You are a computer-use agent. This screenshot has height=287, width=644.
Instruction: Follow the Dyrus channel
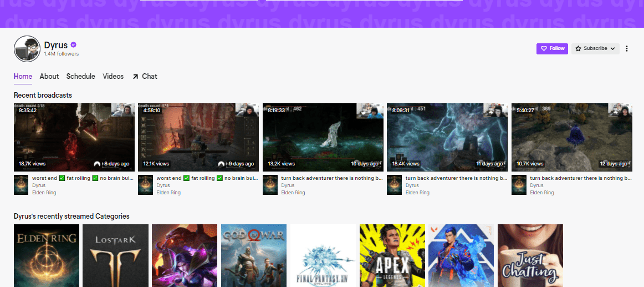point(552,48)
